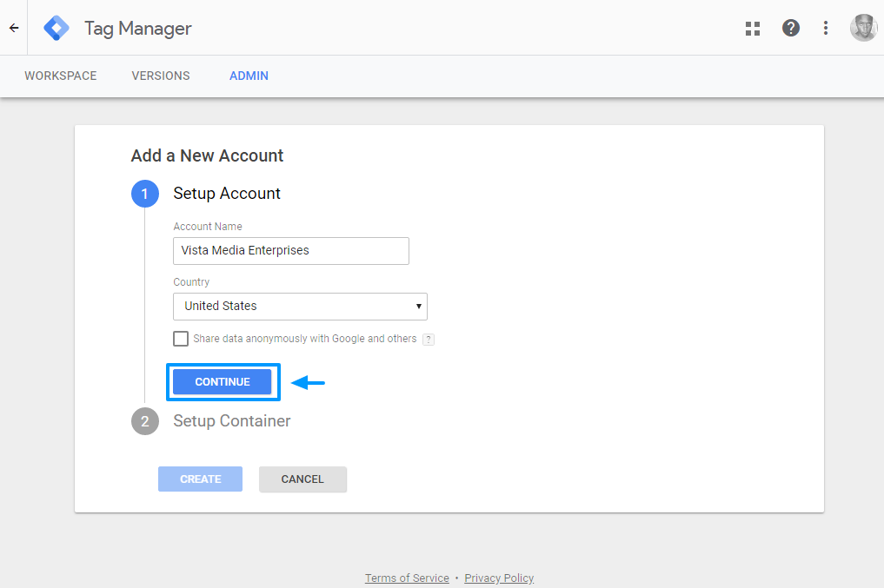Click the Tag Manager diamond logo
The height and width of the screenshot is (588, 884).
(x=56, y=28)
